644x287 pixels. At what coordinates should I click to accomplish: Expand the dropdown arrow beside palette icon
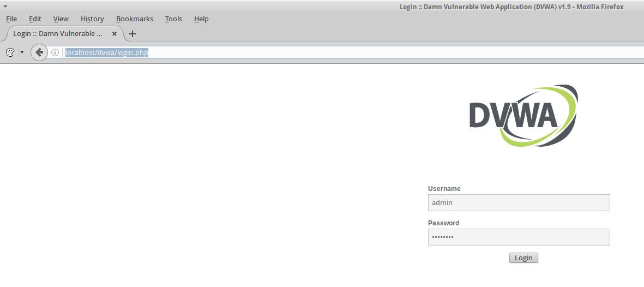pyautogui.click(x=22, y=52)
